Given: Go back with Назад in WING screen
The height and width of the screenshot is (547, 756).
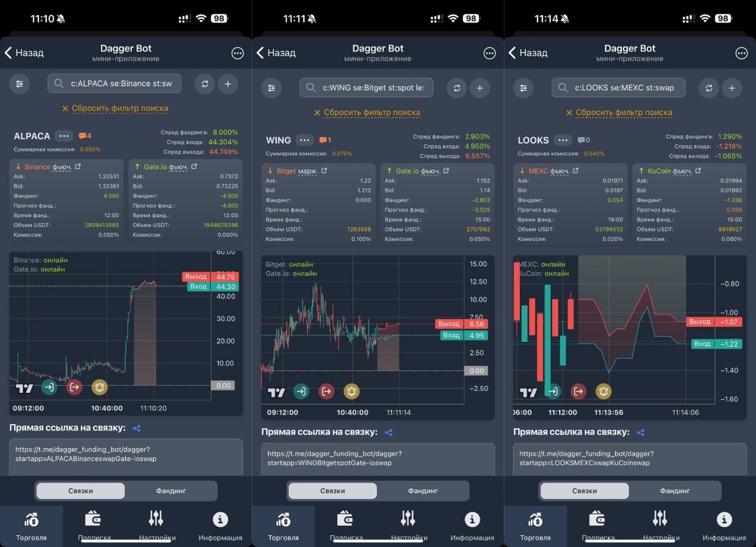Looking at the screenshot, I should click(x=276, y=53).
